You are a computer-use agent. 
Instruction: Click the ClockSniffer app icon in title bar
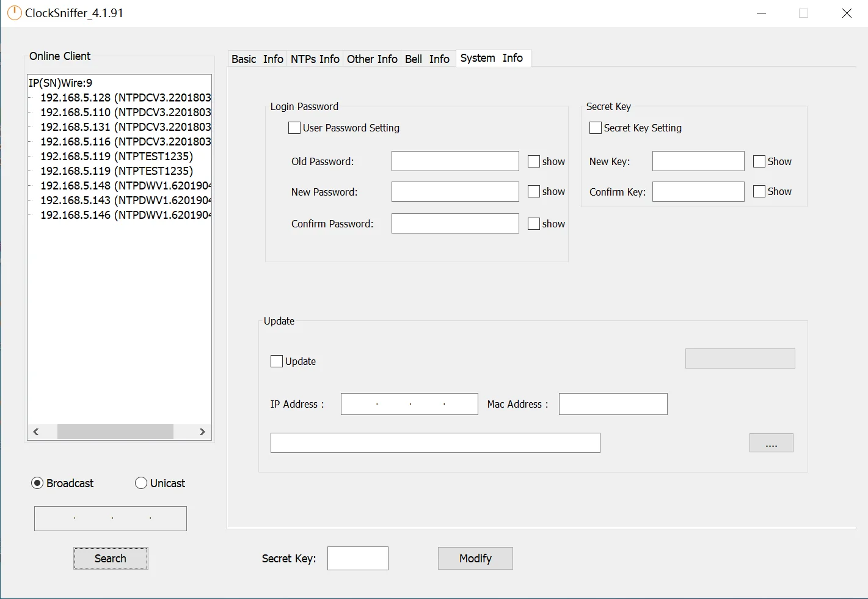tap(13, 13)
